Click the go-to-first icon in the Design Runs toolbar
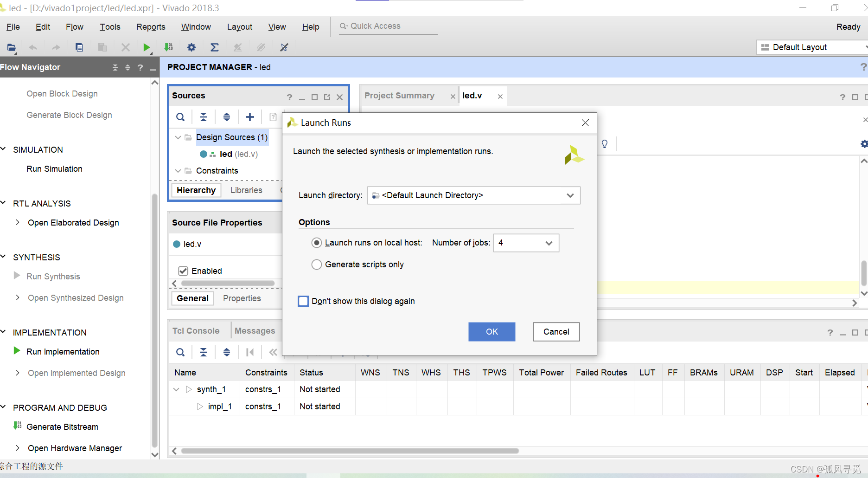868x478 pixels. 250,352
